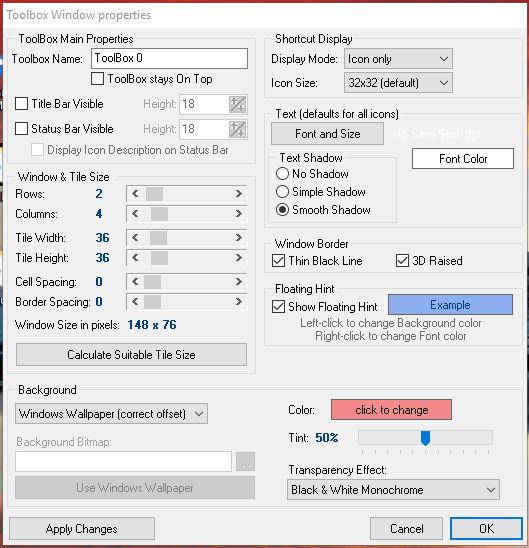Click the background bitmap browse button
The height and width of the screenshot is (548, 529).
(x=245, y=461)
